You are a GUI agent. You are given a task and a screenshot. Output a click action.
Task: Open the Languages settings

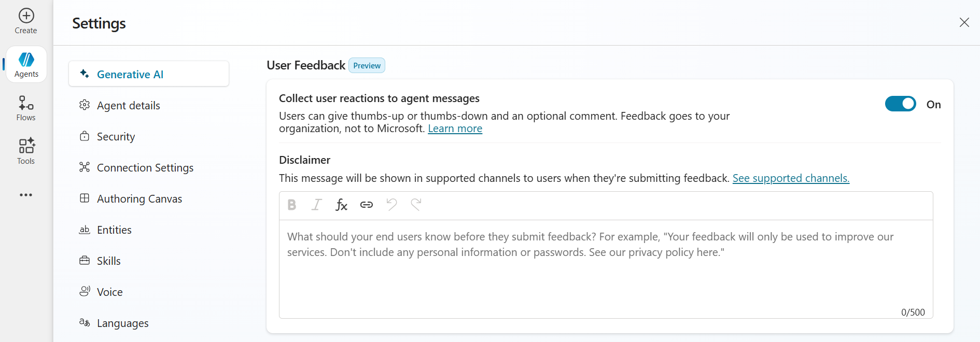[x=123, y=323]
